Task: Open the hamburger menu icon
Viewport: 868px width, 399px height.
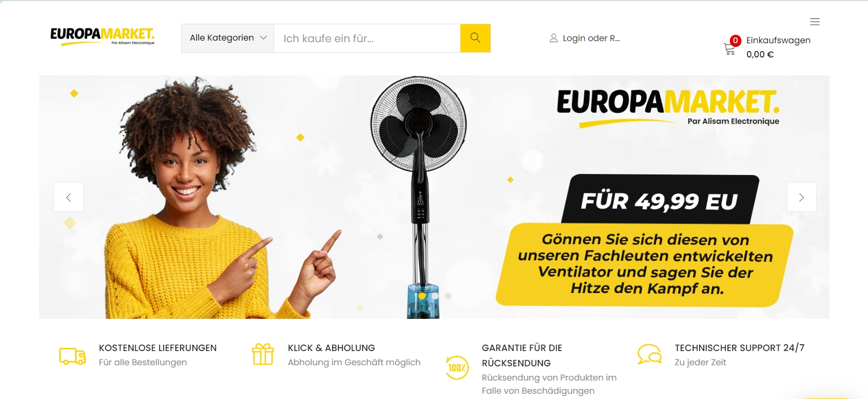Action: pyautogui.click(x=815, y=22)
